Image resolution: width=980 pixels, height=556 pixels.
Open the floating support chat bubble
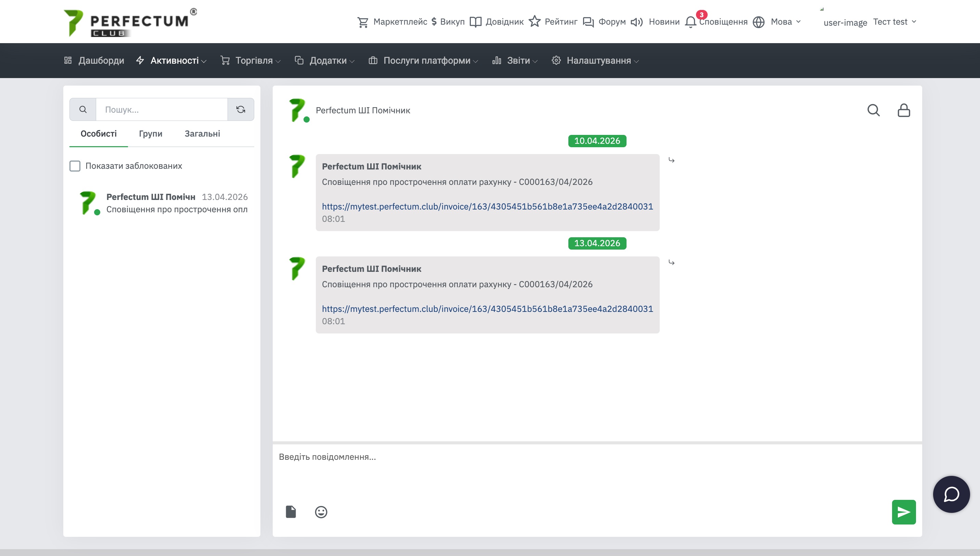pyautogui.click(x=951, y=494)
